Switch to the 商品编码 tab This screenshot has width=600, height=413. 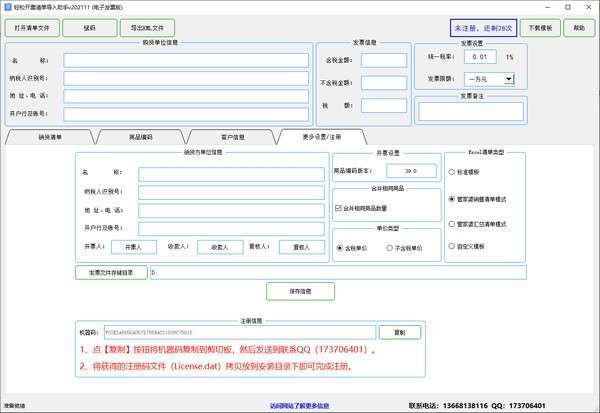[x=141, y=137]
